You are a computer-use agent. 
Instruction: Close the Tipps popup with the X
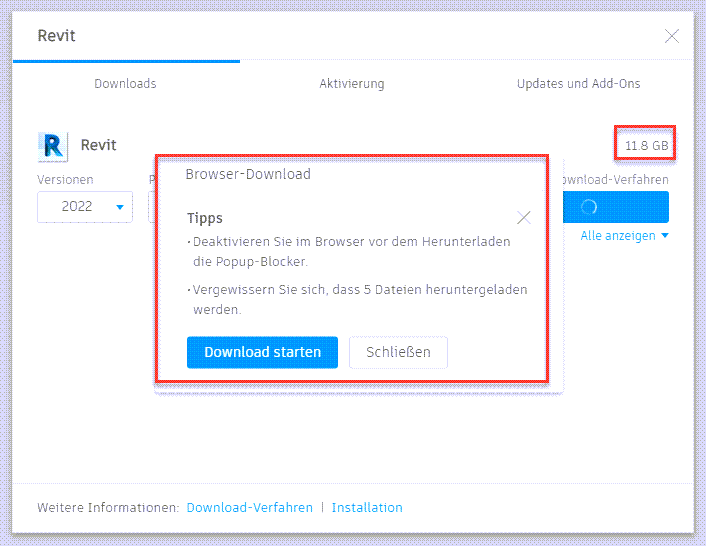(x=524, y=217)
